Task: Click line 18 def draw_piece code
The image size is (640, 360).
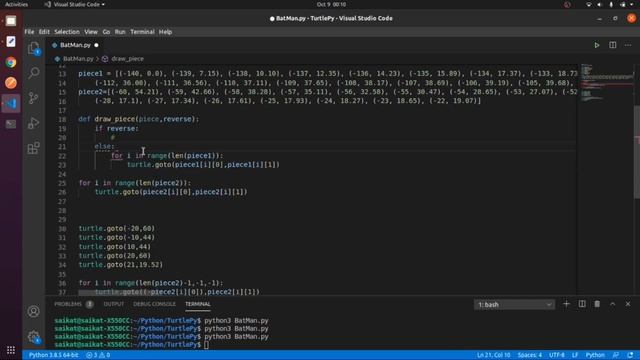Action: pyautogui.click(x=138, y=119)
